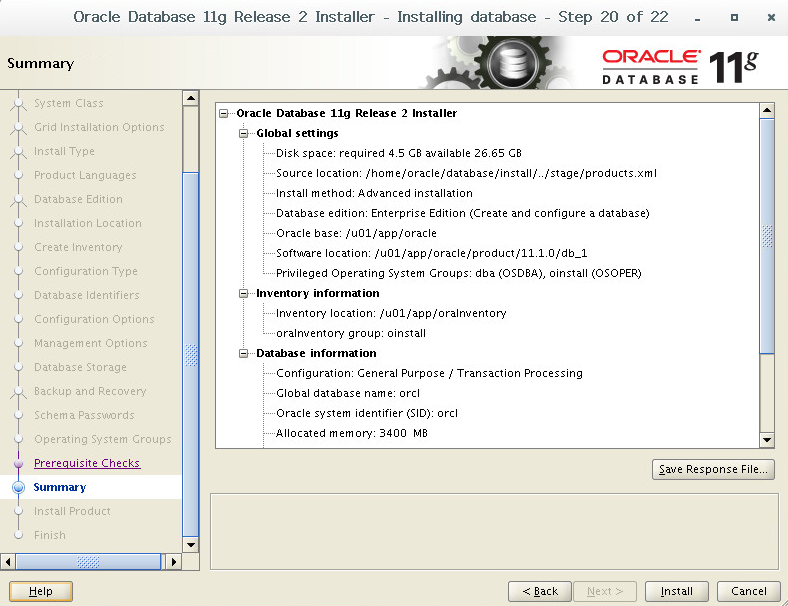The width and height of the screenshot is (788, 606).
Task: Select 'Inventory location: /u01/app/oraInventory' row
Action: [x=391, y=314]
